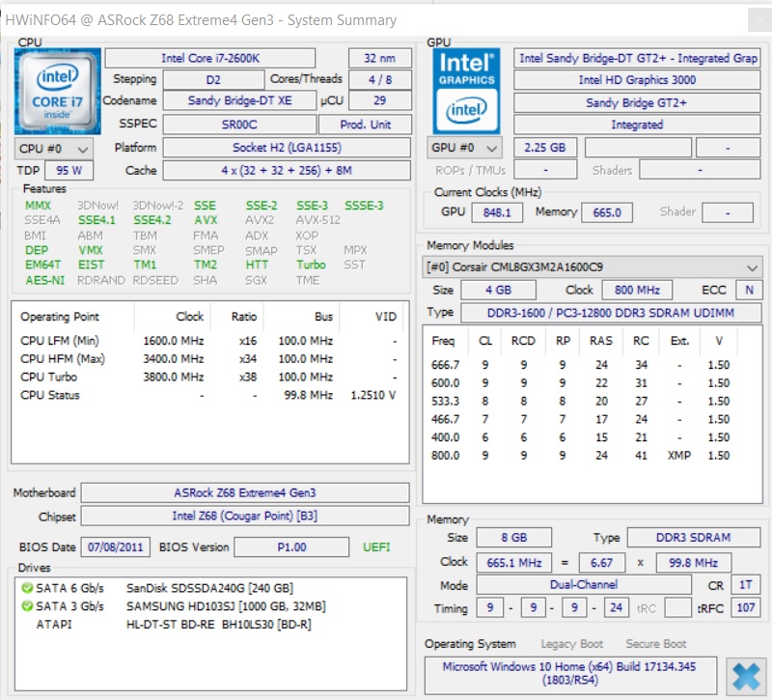The width and height of the screenshot is (773, 700).
Task: Click the AES-NI feature label
Action: tap(44, 280)
